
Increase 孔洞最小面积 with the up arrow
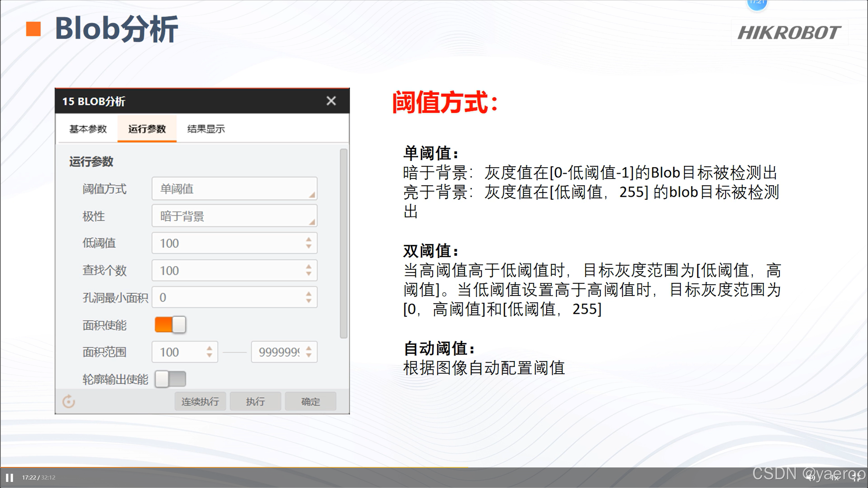pos(309,293)
